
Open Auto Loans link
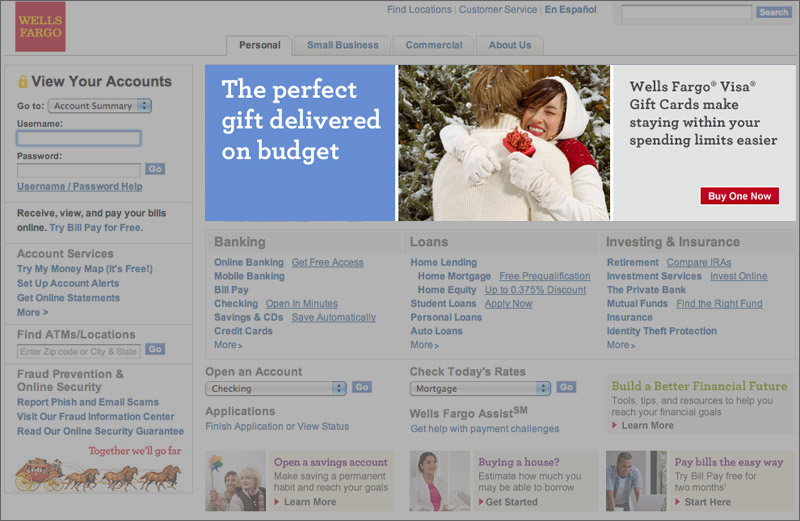pos(436,331)
